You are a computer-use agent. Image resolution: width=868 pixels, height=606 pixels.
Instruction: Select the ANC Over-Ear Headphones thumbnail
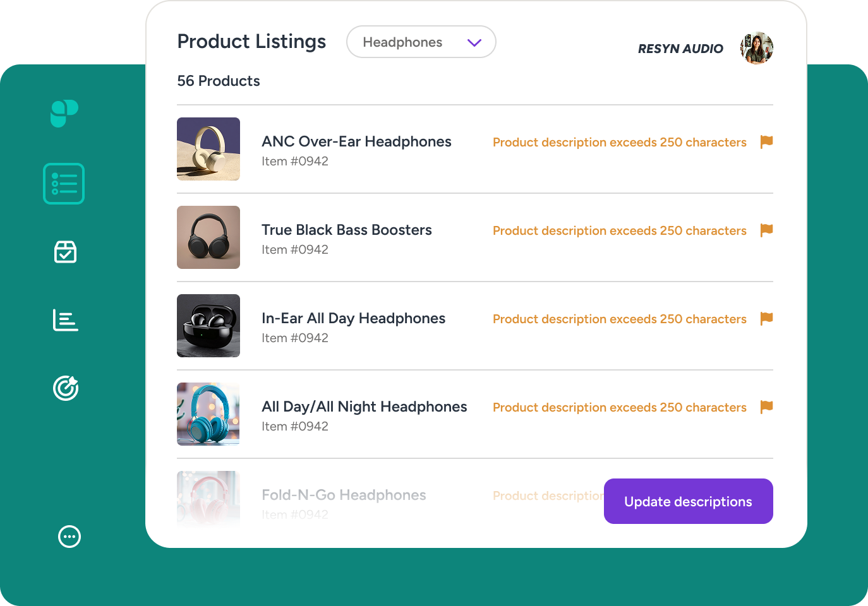pos(208,149)
